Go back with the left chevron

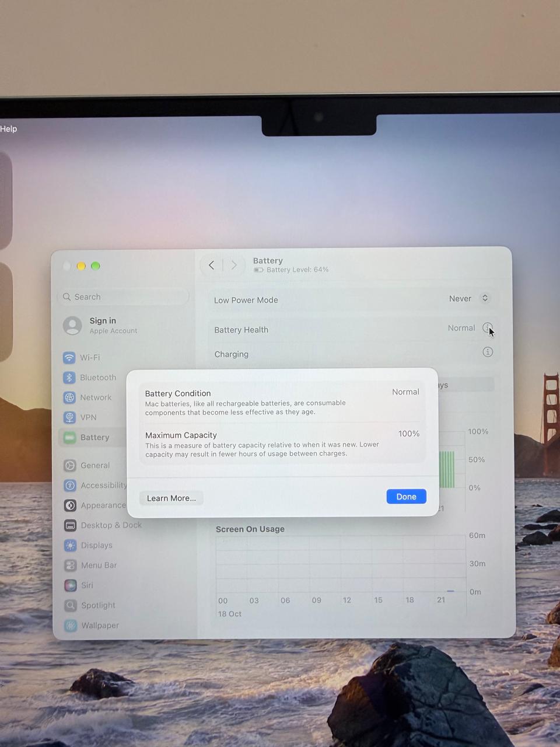[211, 265]
